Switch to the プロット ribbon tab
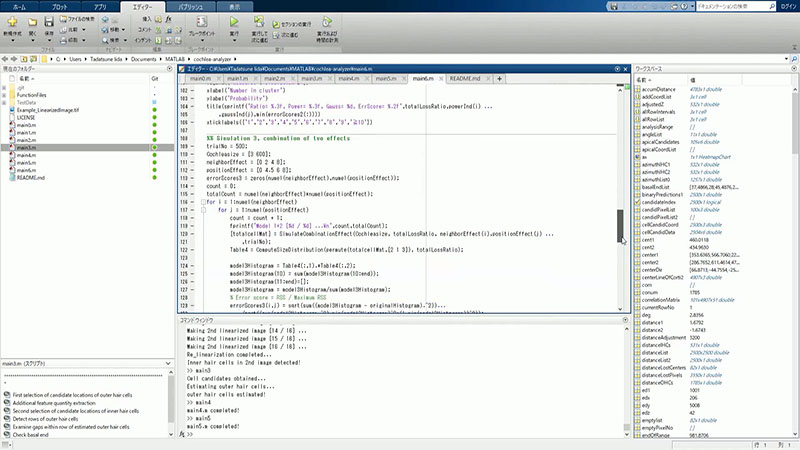The width and height of the screenshot is (800, 450). [x=60, y=7]
